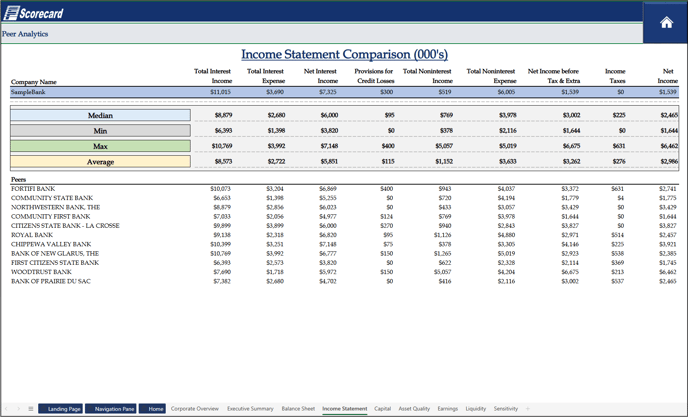The image size is (688, 417).
Task: Open the Corporate Overview tab
Action: [194, 409]
